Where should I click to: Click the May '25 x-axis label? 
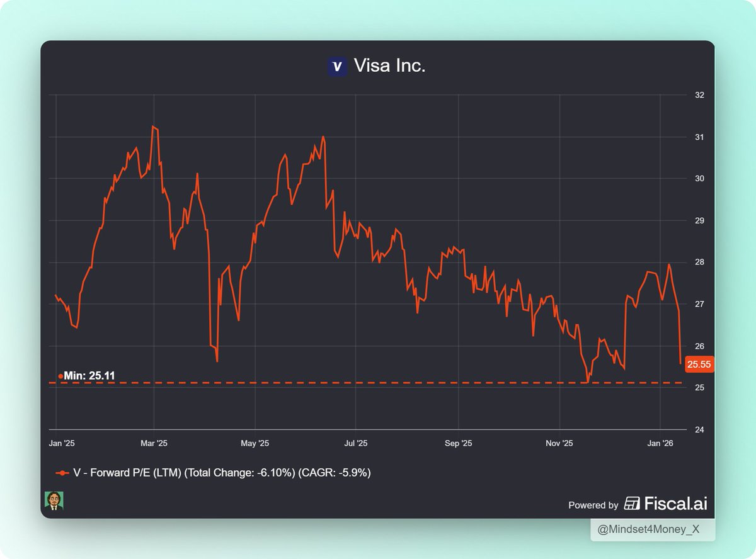pyautogui.click(x=255, y=444)
